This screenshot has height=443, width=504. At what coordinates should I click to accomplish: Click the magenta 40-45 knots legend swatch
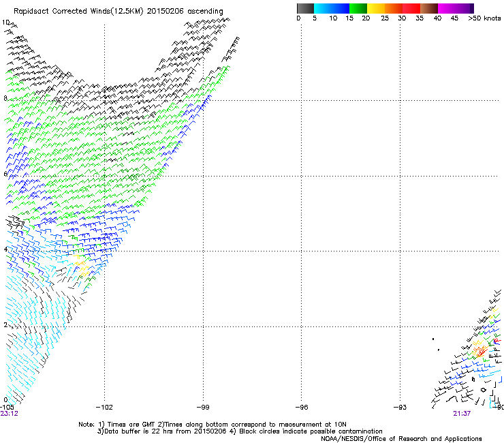pos(447,8)
